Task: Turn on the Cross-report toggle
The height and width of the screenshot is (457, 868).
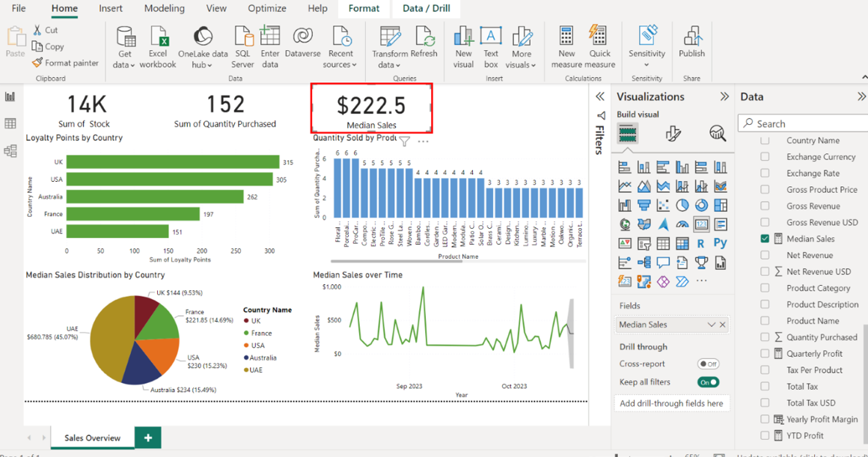Action: (x=708, y=364)
